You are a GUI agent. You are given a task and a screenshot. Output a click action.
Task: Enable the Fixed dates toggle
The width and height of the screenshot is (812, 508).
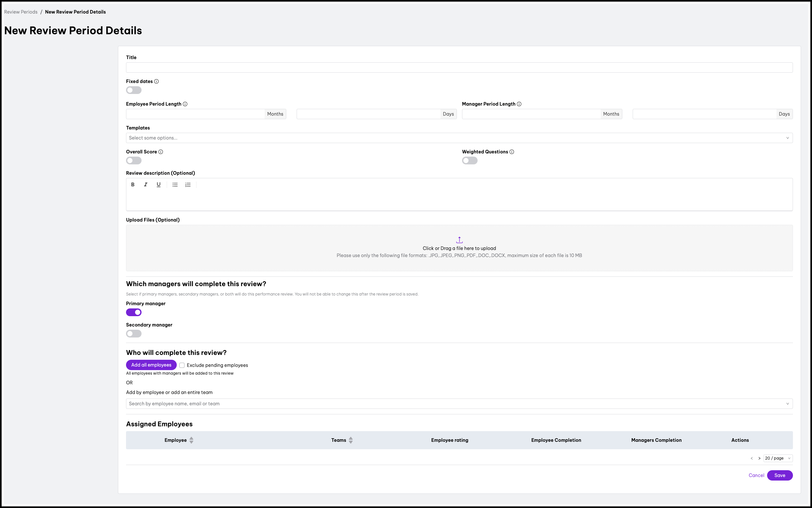coord(133,90)
